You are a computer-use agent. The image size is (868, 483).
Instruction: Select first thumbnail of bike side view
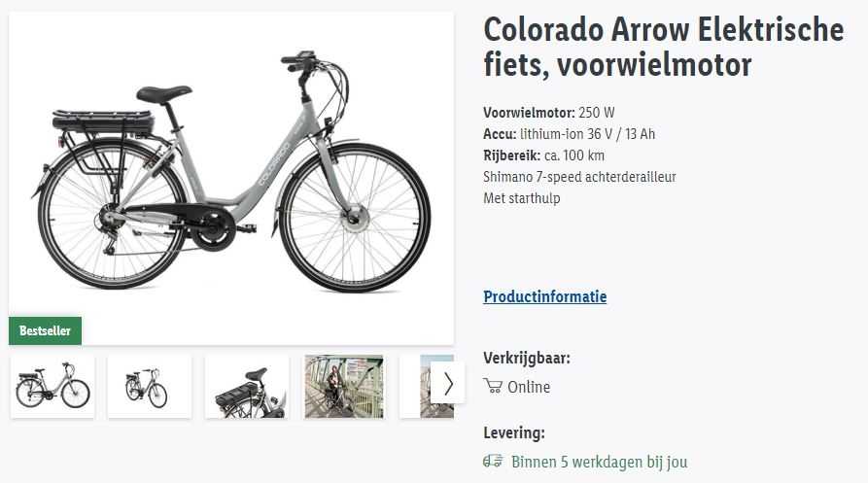click(x=52, y=387)
